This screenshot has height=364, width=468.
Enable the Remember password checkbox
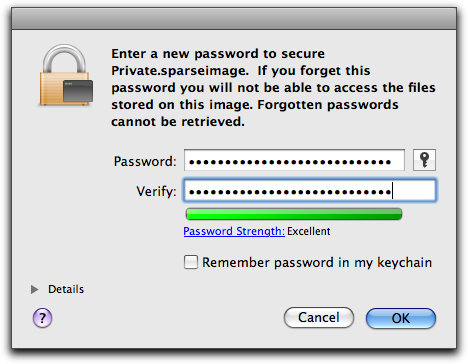pos(191,262)
